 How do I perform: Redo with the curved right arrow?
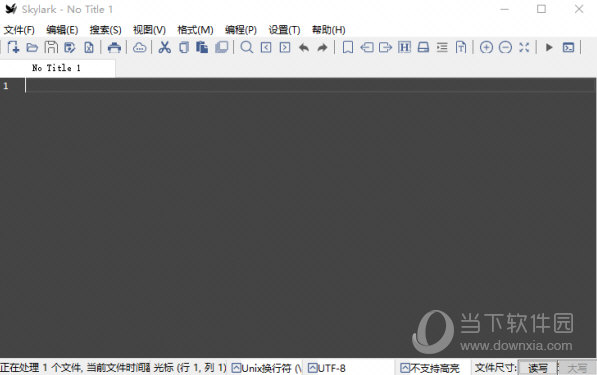click(322, 47)
